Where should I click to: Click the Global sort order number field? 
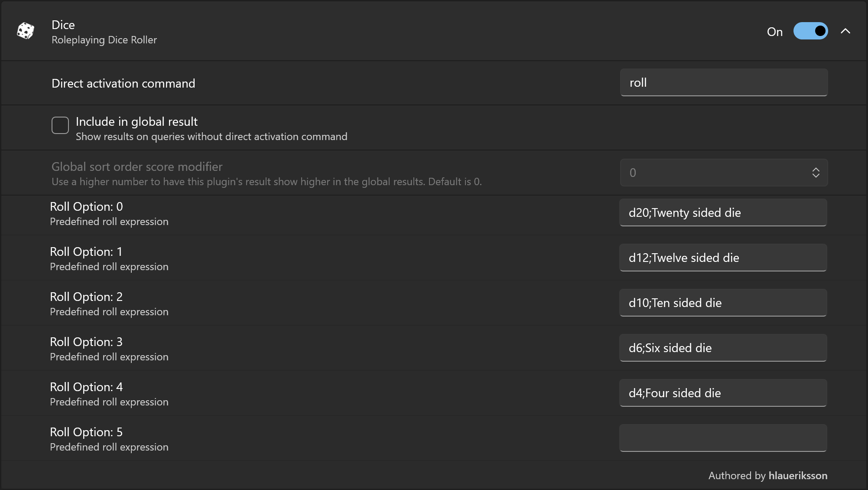715,173
